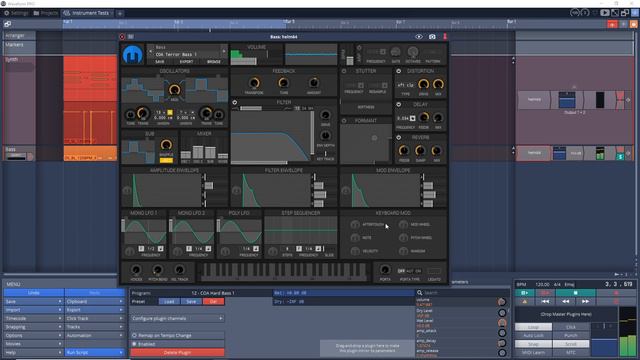This screenshot has width=640, height=360.
Task: Click the rewind transport button
Action: click(566, 302)
